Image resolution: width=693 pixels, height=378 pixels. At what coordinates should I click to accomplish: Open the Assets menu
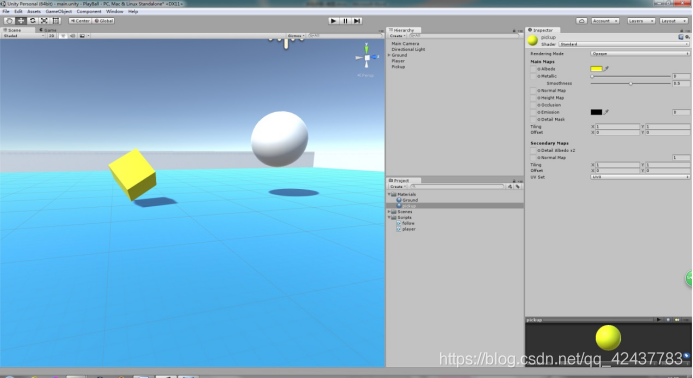(34, 11)
